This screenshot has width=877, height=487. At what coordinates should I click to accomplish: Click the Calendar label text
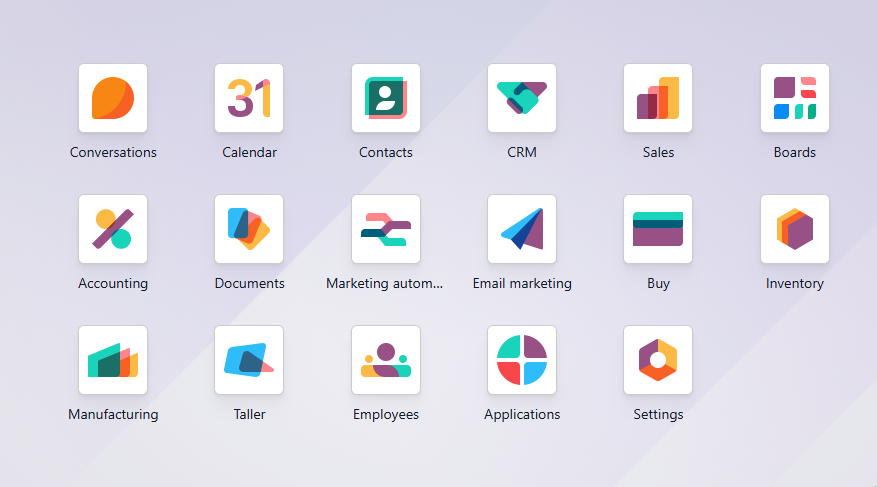coord(249,152)
